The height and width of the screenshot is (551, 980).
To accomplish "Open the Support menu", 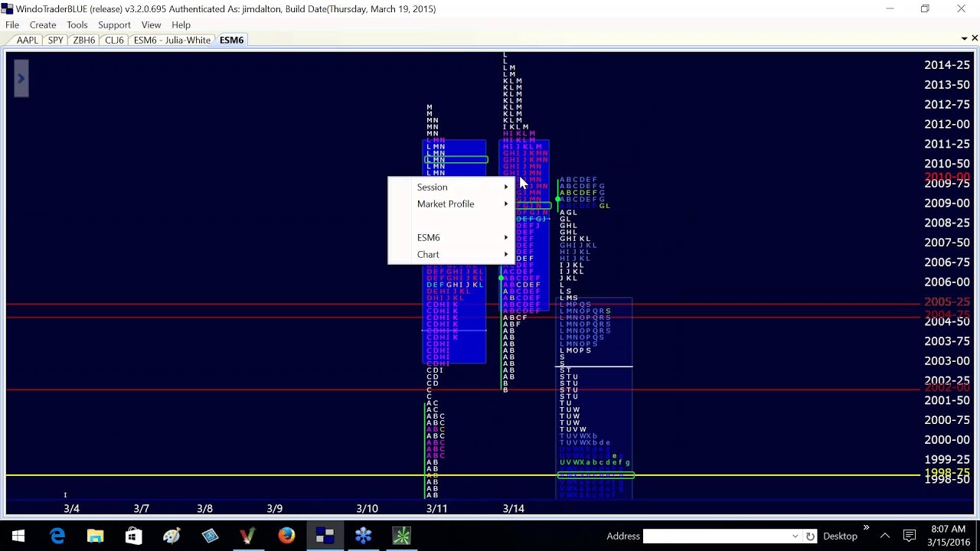I will (x=114, y=24).
